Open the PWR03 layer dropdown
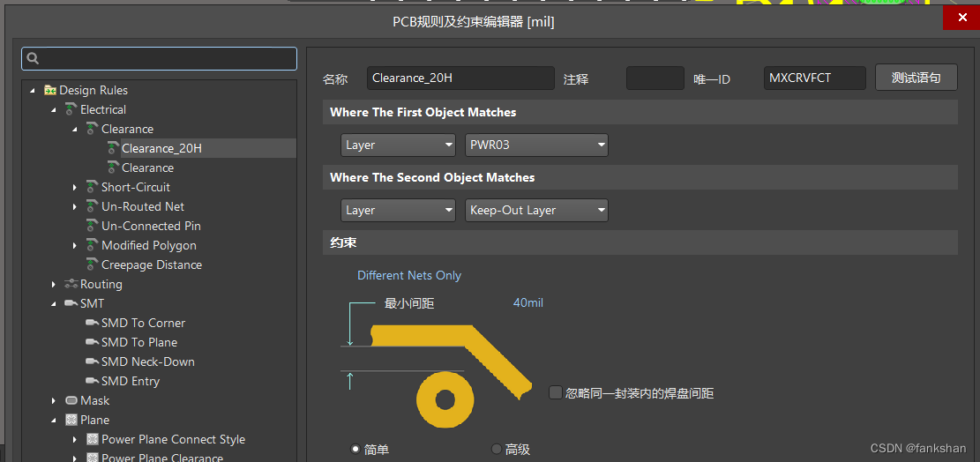The height and width of the screenshot is (462, 980). (537, 145)
